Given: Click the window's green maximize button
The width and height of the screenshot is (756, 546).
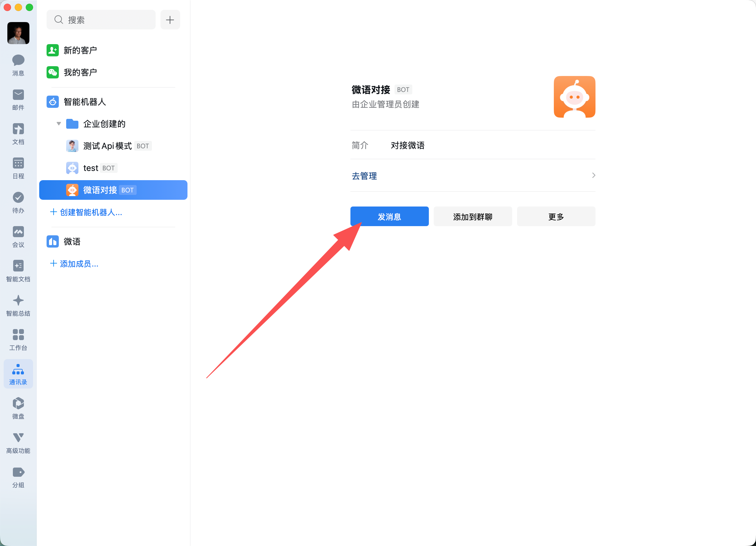Looking at the screenshot, I should (x=29, y=7).
